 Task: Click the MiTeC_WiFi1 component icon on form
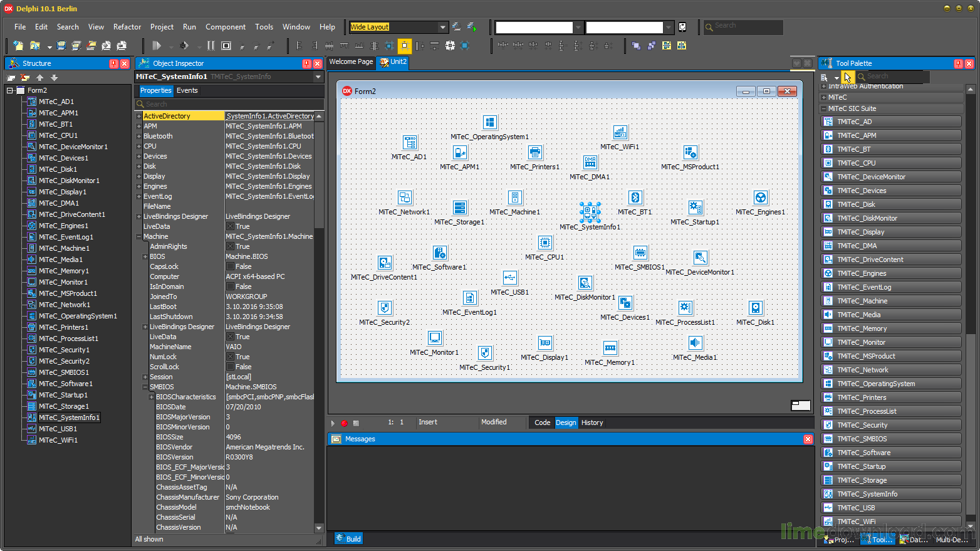(620, 132)
